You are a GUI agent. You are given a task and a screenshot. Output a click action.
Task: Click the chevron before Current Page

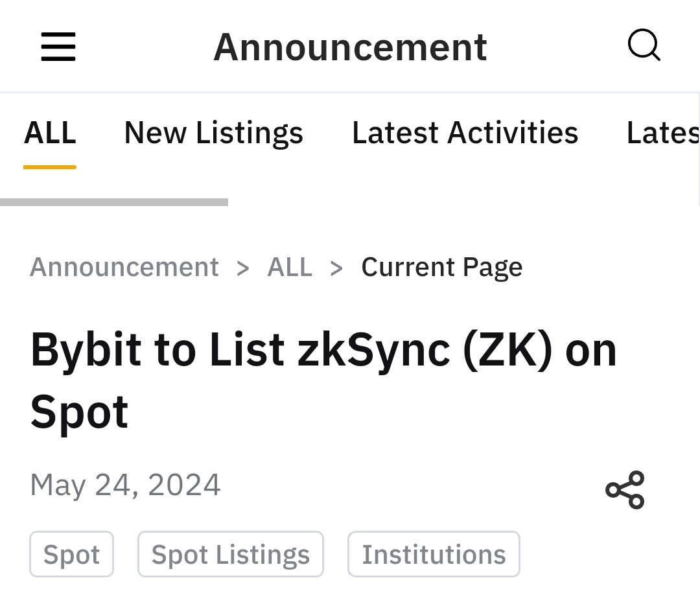pos(336,269)
